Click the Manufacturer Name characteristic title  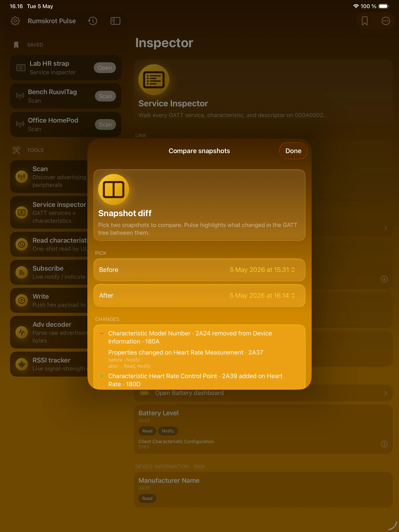click(x=169, y=480)
